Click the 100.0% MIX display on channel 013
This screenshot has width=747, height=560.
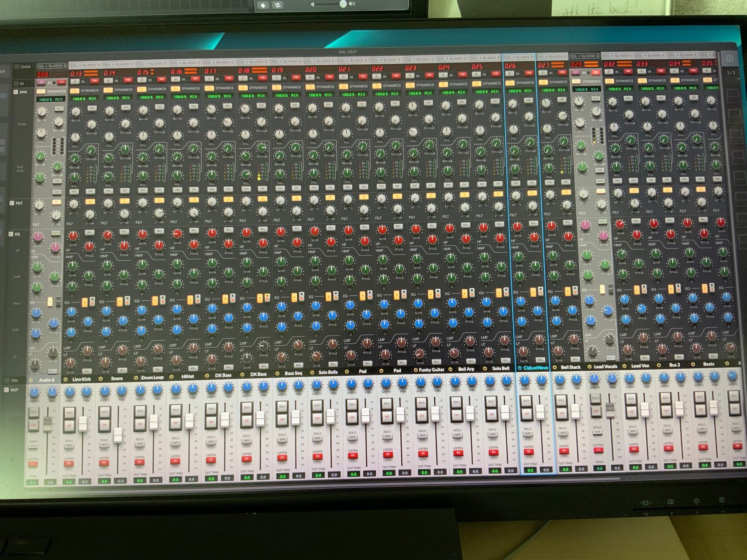click(85, 99)
